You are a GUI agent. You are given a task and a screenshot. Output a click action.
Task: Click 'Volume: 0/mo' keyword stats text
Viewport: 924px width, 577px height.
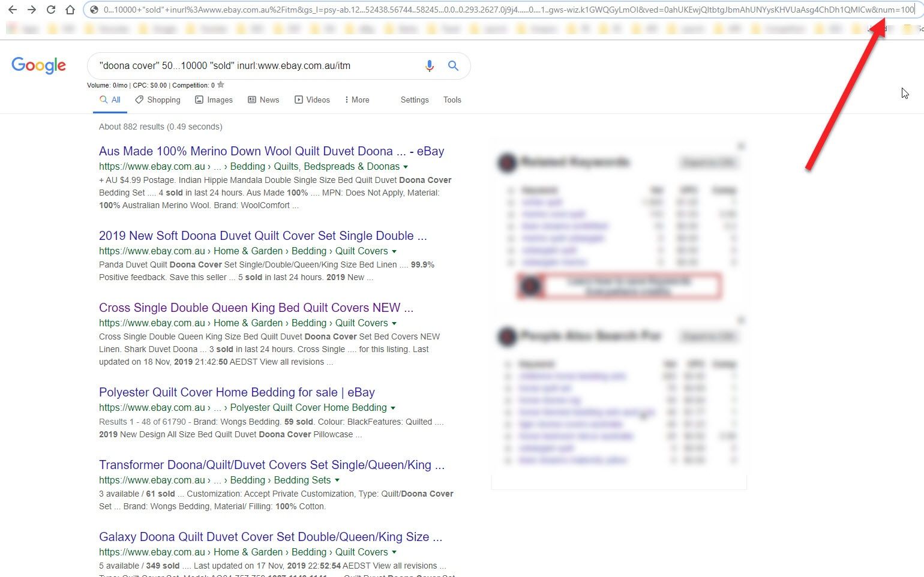pos(107,85)
